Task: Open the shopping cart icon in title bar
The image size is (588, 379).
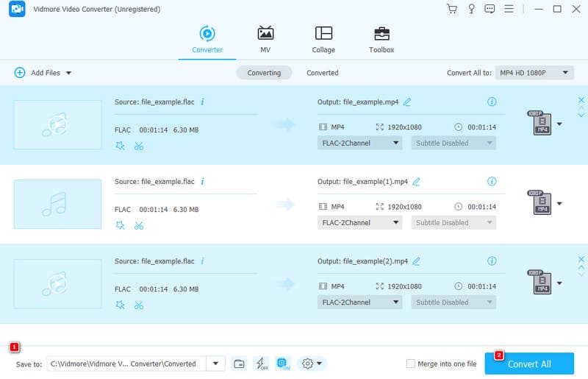Action: 451,9
